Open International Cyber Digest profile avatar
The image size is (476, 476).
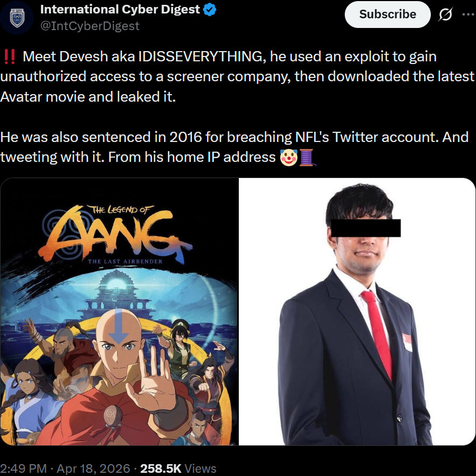17,18
